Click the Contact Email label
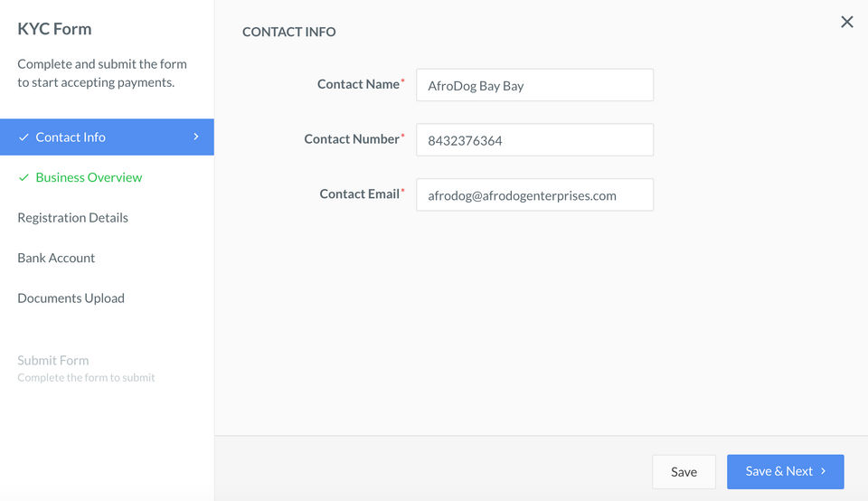 point(359,194)
